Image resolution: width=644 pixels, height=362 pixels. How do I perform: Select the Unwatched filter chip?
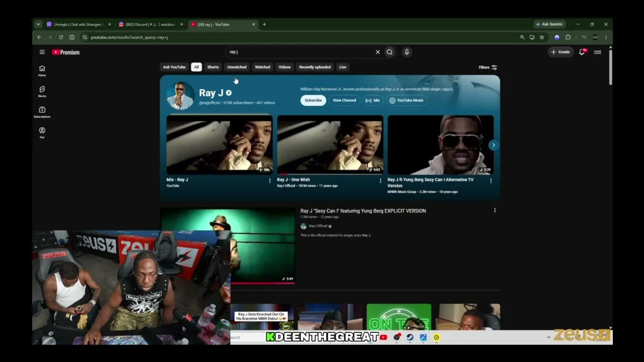tap(236, 67)
